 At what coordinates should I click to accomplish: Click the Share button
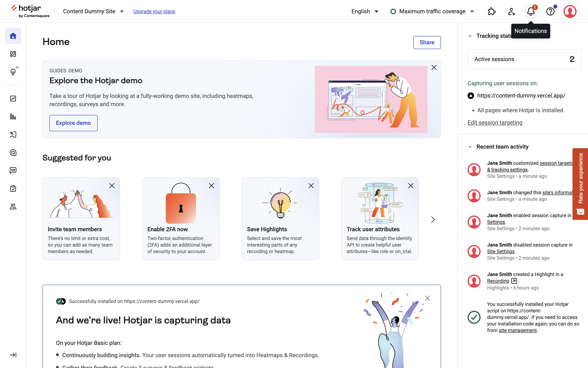point(427,42)
